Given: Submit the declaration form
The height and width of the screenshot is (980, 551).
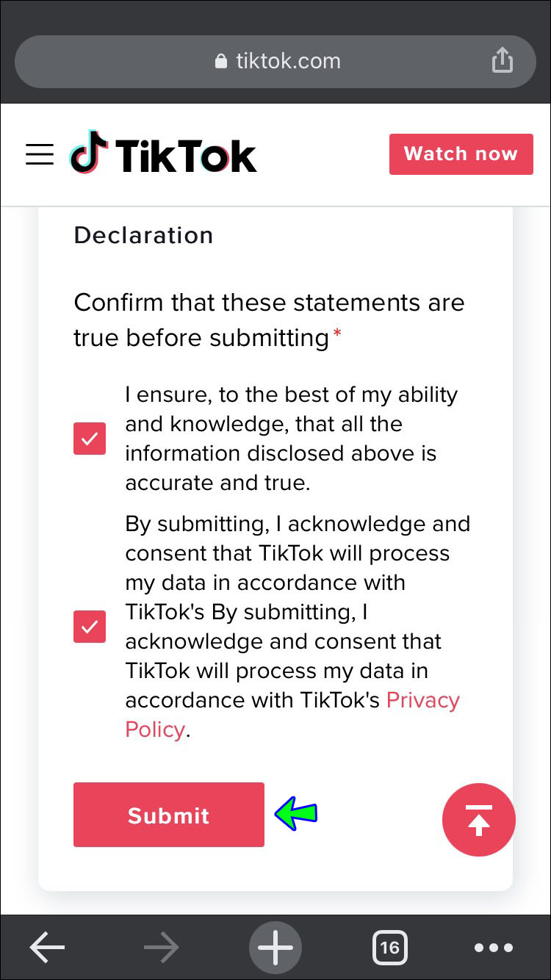Looking at the screenshot, I should pos(168,815).
